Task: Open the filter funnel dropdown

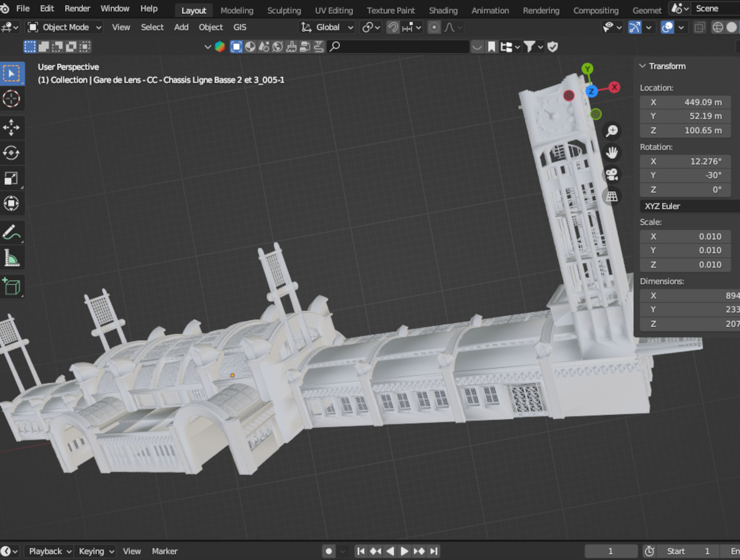Action: pyautogui.click(x=534, y=47)
